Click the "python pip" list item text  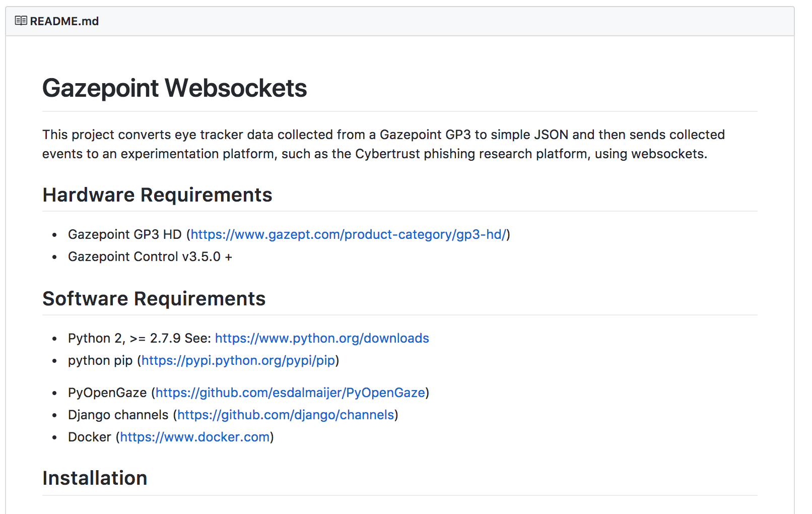point(100,360)
